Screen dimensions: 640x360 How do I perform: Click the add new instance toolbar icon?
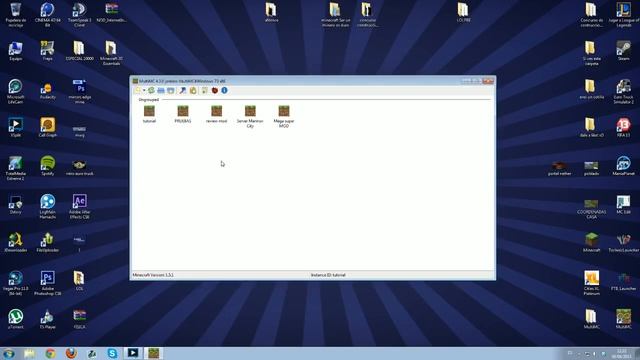tap(138, 90)
